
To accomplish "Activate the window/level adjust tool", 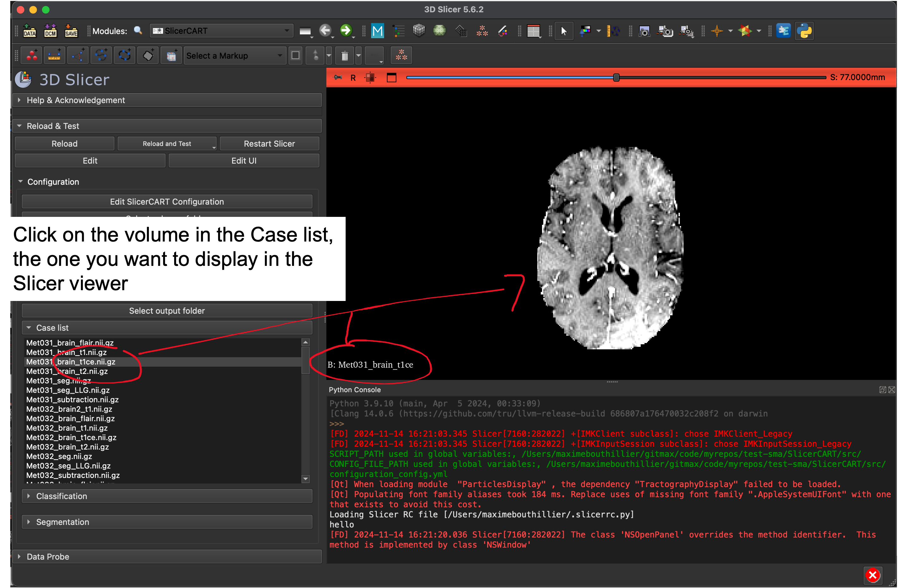I will [x=585, y=31].
